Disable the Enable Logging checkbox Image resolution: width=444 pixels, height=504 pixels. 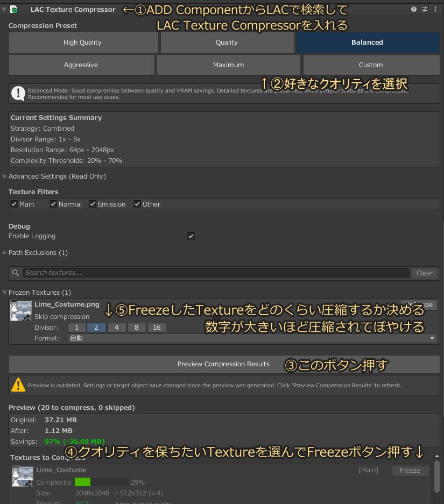pyautogui.click(x=191, y=236)
